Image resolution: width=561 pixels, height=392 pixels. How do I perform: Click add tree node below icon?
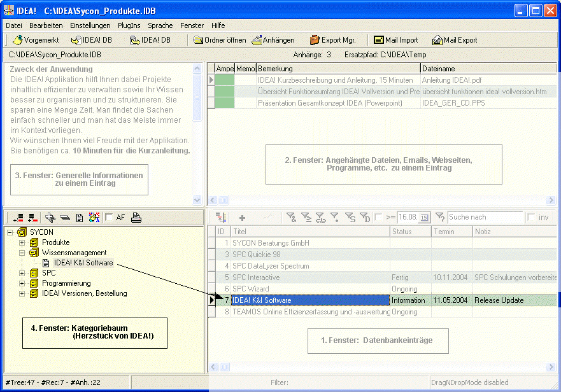click(x=18, y=218)
